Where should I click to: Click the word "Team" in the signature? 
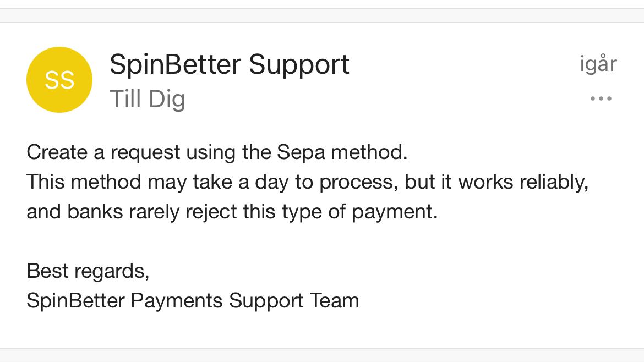pyautogui.click(x=334, y=301)
